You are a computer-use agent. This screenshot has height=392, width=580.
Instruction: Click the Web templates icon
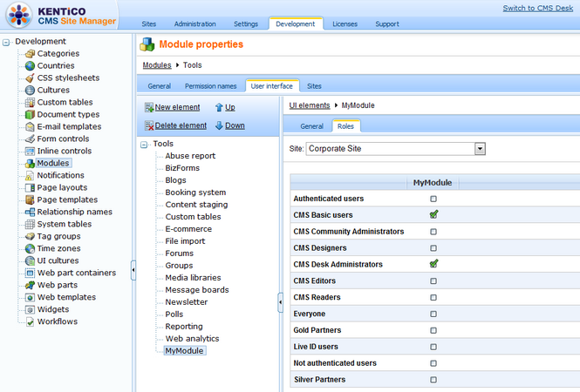(x=30, y=297)
